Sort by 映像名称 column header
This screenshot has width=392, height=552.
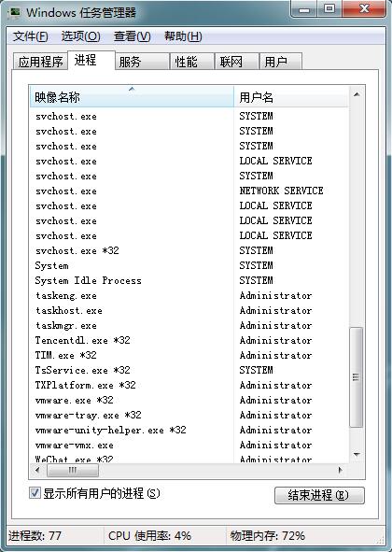pos(132,97)
